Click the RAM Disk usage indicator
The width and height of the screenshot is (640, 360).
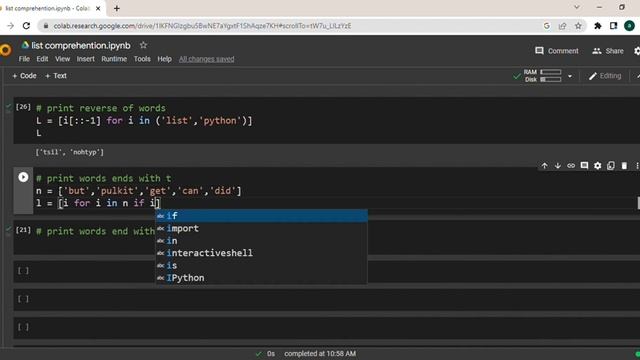tap(542, 76)
